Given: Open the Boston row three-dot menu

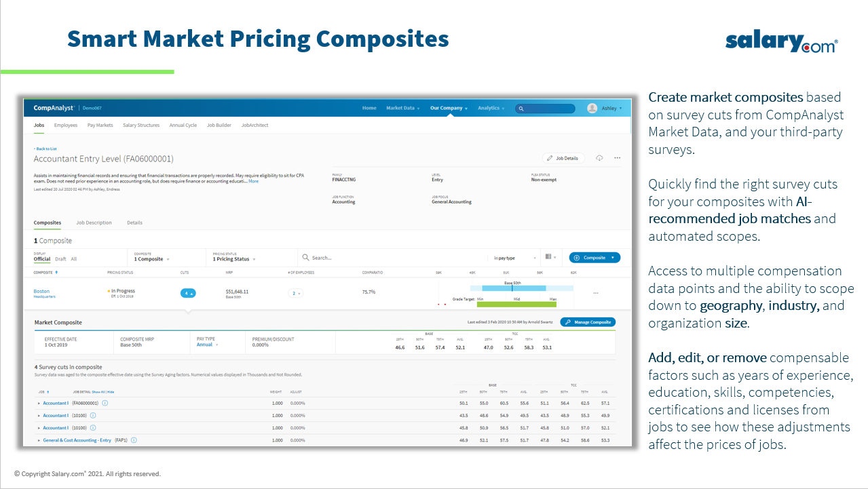Looking at the screenshot, I should tap(596, 293).
